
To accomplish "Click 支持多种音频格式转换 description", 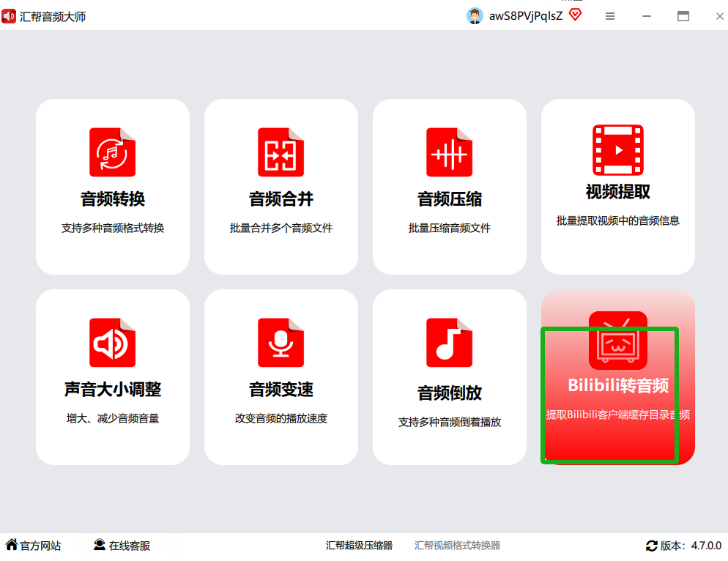I will pyautogui.click(x=112, y=228).
